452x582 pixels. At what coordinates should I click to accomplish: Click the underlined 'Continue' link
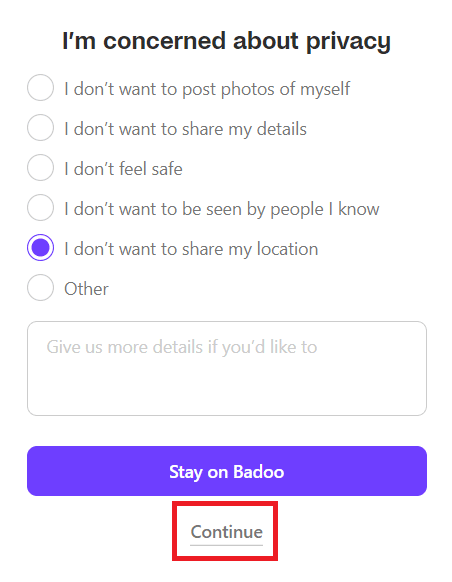click(x=226, y=532)
